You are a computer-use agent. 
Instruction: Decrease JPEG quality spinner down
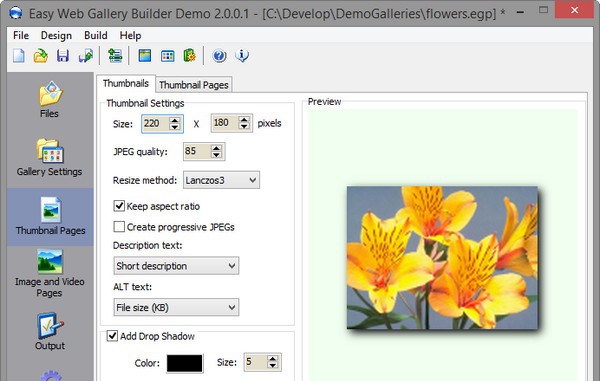tap(217, 155)
